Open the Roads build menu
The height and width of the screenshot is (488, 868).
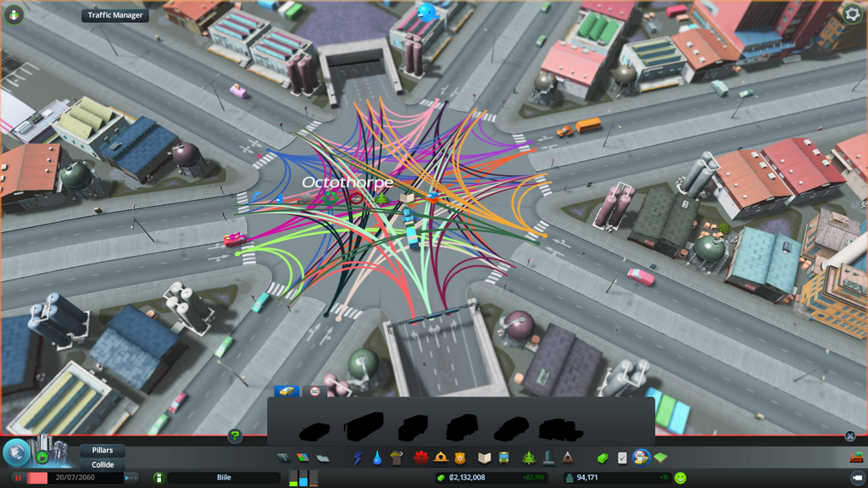283,457
